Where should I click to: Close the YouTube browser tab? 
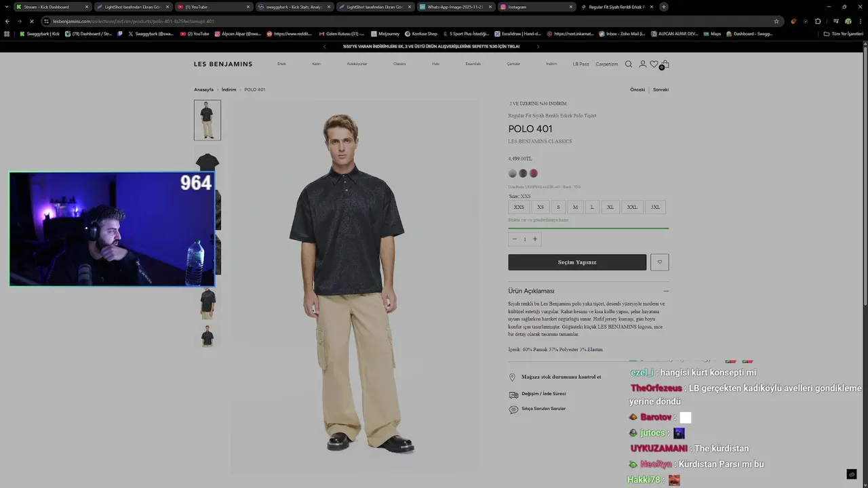point(248,7)
